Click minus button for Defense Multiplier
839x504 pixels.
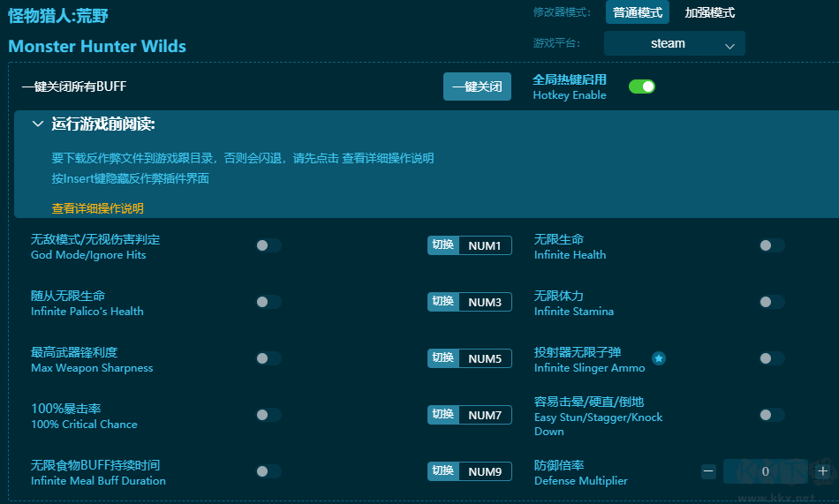coord(708,471)
